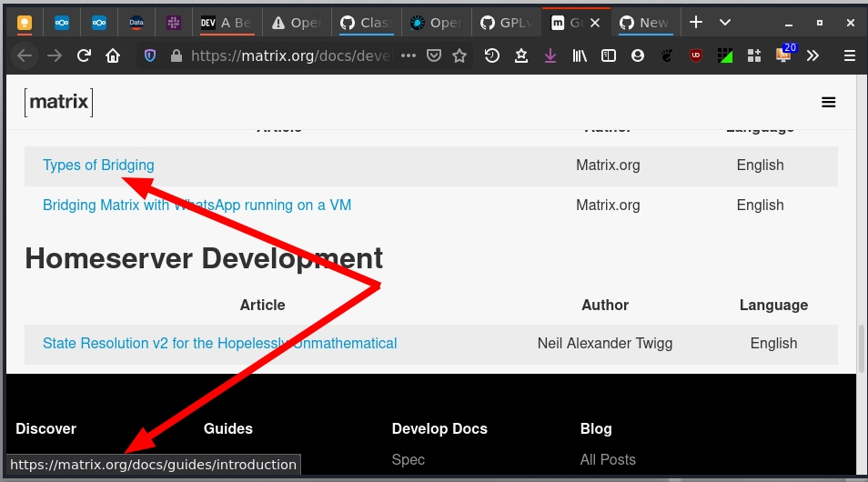Select the 'Neil Alexander Twigg' author cell
Viewport: 868px width, 482px height.
[604, 343]
